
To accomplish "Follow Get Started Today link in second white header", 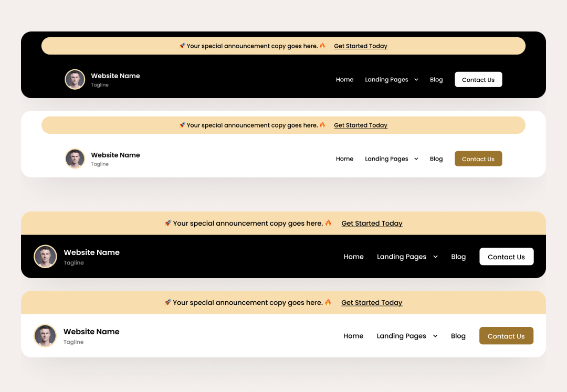I will pyautogui.click(x=361, y=125).
